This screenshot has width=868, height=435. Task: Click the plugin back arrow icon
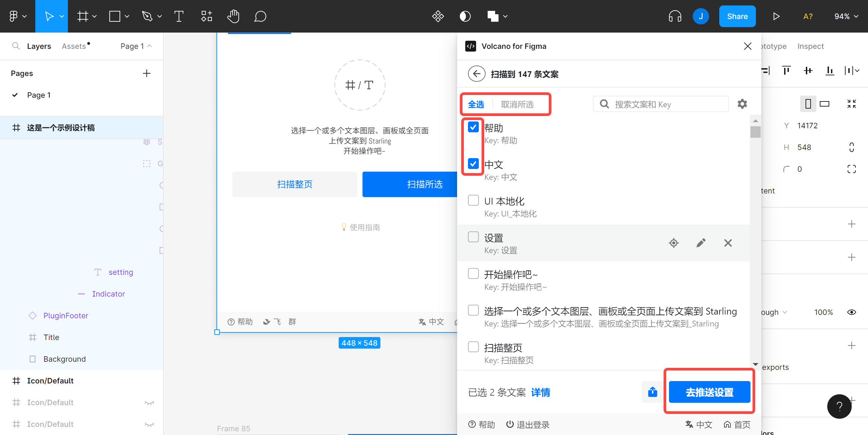[476, 74]
